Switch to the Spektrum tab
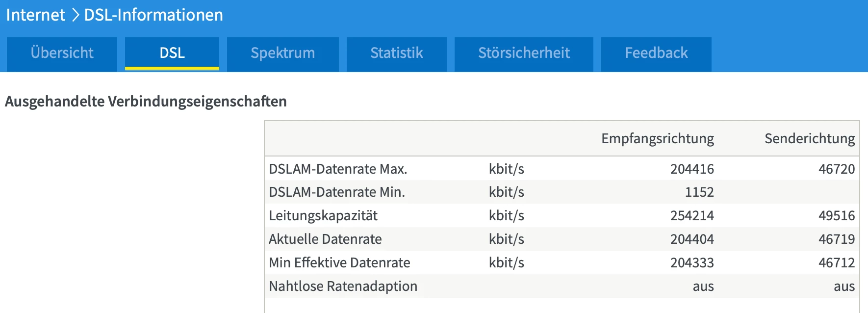This screenshot has height=313, width=868. (x=283, y=53)
